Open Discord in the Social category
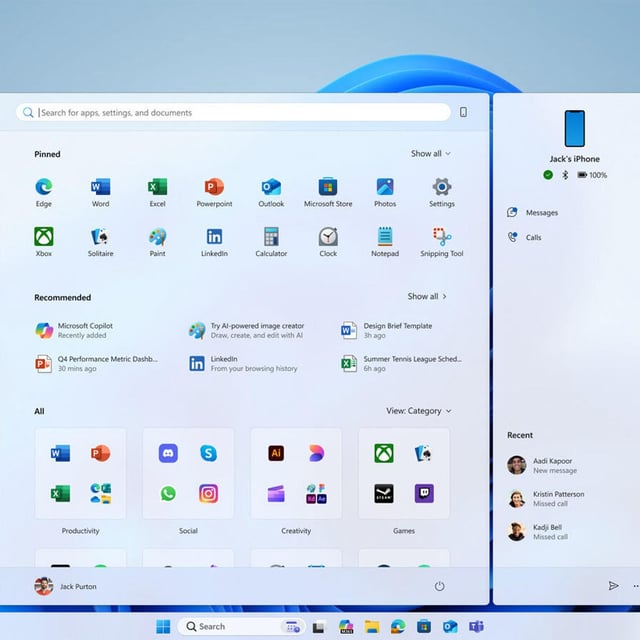The height and width of the screenshot is (640, 640). click(x=168, y=453)
